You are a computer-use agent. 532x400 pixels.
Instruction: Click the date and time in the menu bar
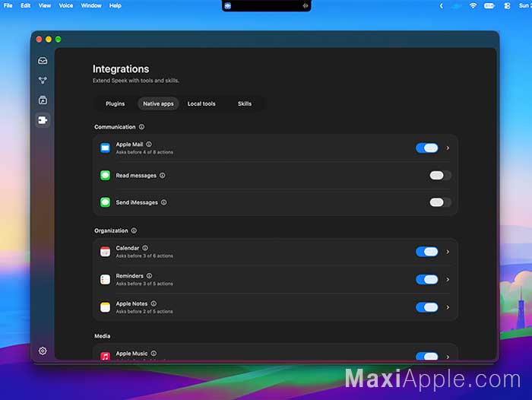coord(525,6)
